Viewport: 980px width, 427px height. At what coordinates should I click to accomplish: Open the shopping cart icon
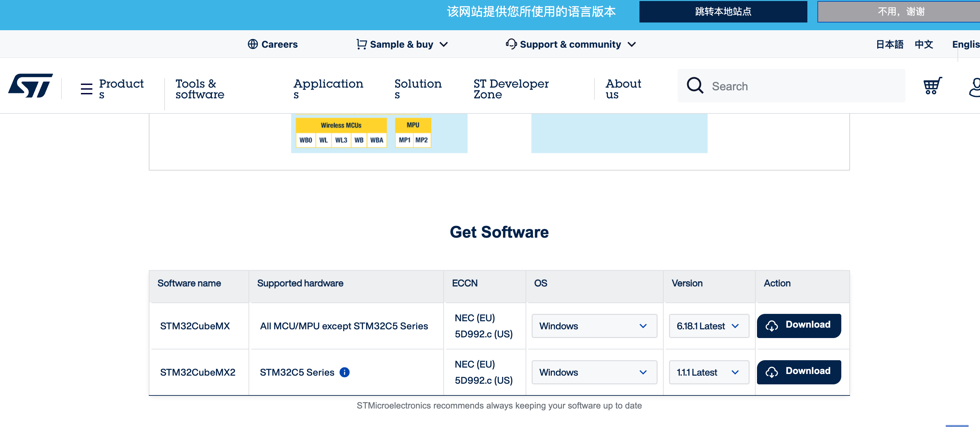tap(932, 86)
